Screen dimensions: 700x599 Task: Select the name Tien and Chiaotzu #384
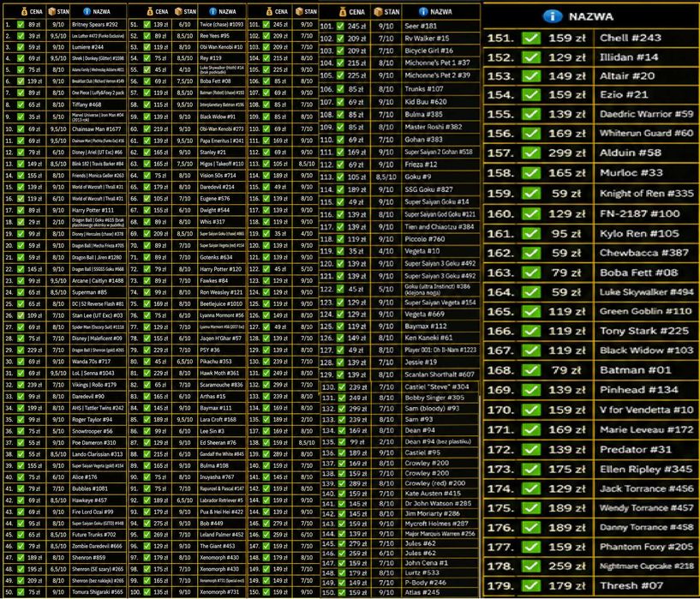tap(440, 227)
